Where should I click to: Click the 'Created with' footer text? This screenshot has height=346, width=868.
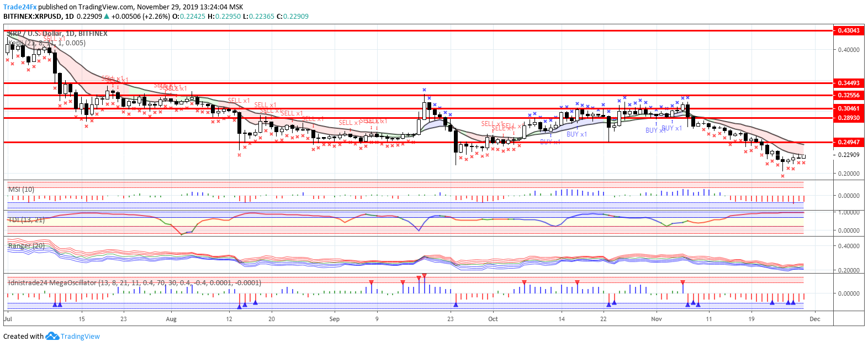[x=23, y=336]
